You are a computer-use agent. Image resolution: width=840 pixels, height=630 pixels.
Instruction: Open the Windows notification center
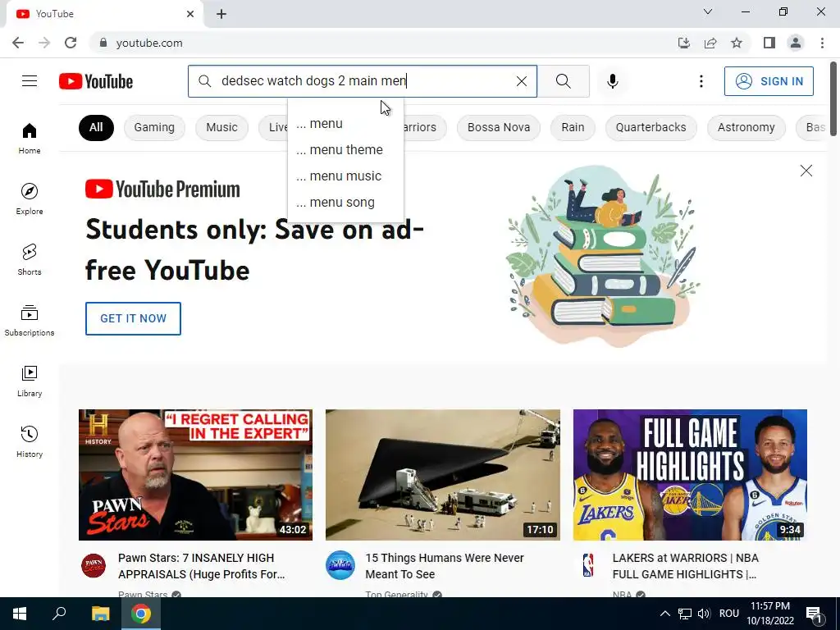[815, 614]
